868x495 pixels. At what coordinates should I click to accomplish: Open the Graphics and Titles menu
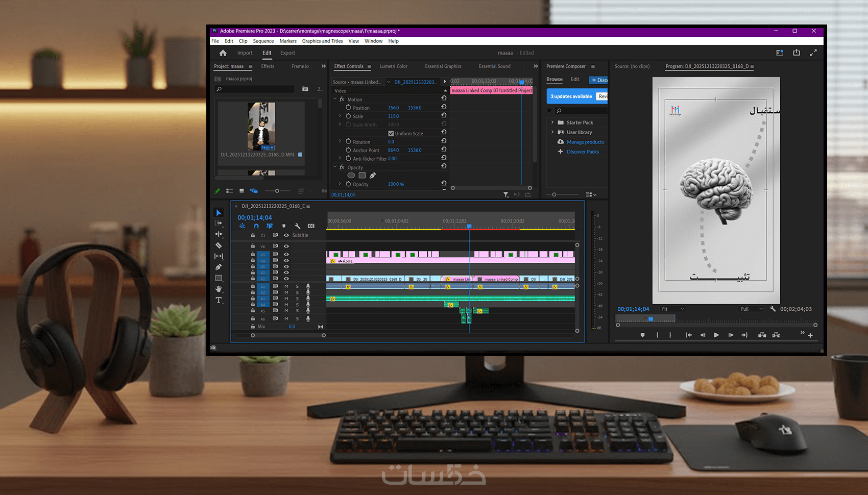point(322,41)
